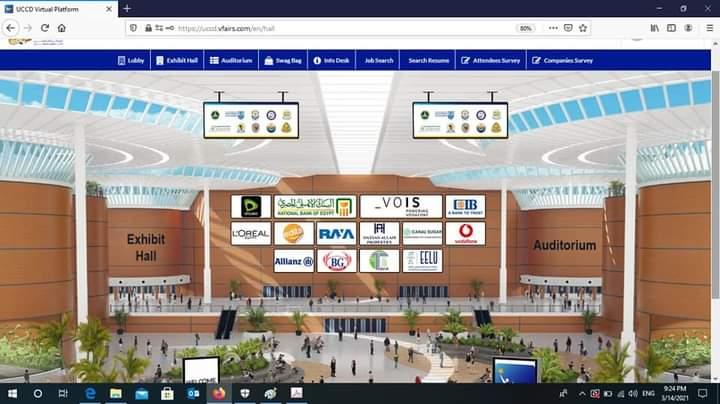Click the Info Desk menu item

point(331,61)
